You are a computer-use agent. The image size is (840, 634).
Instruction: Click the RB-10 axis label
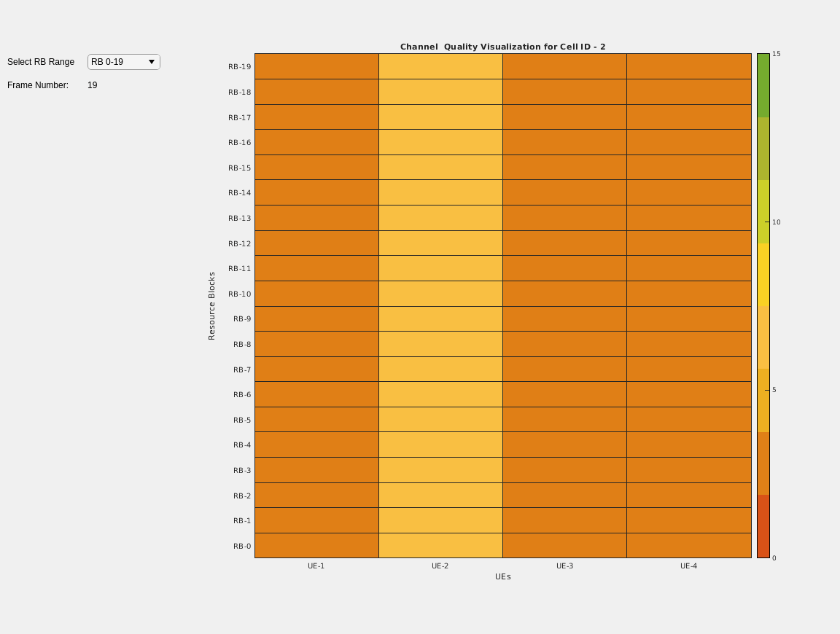pyautogui.click(x=239, y=294)
